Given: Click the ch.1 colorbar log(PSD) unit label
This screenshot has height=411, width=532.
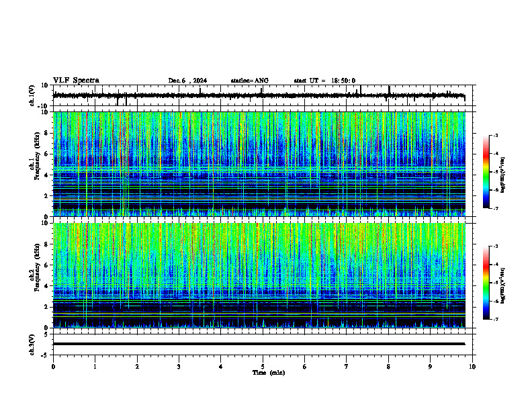Looking at the screenshot, I should 503,175.
